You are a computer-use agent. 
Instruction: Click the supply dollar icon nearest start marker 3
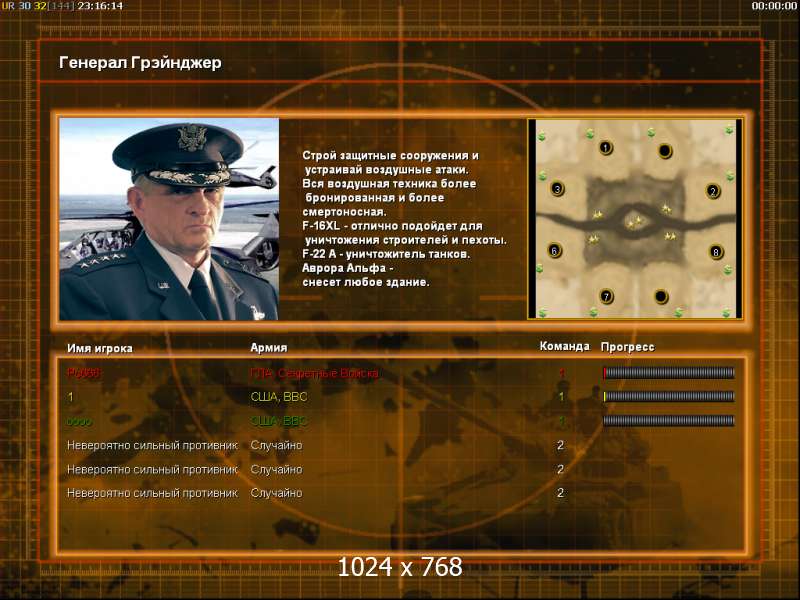tap(542, 176)
